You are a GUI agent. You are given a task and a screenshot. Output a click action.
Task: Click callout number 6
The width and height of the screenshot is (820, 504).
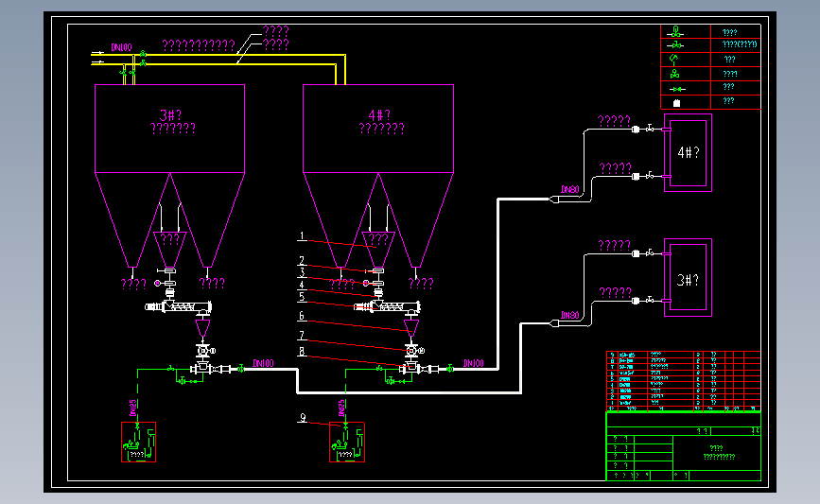coord(302,316)
